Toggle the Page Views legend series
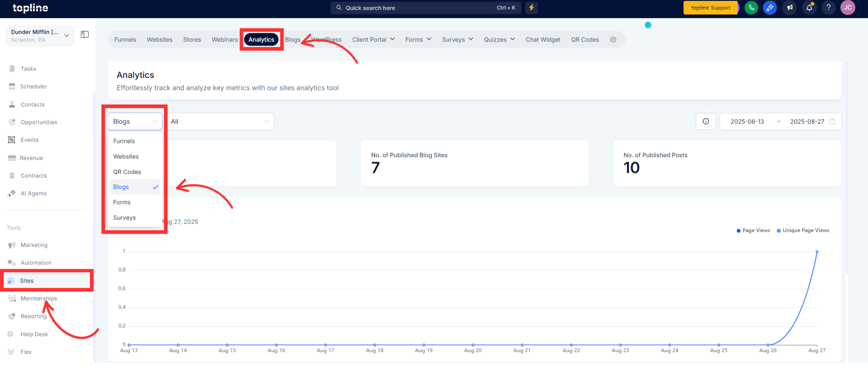Screen dimensions: 868x367 [x=753, y=230]
